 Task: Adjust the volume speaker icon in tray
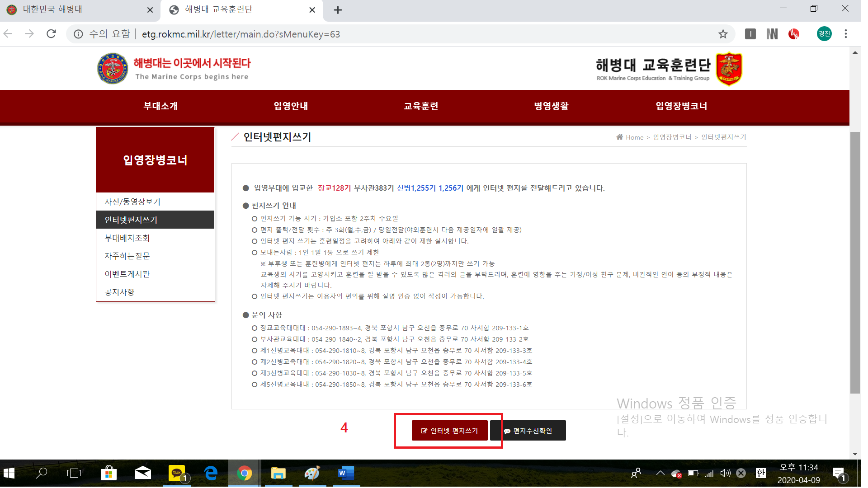[x=725, y=473]
